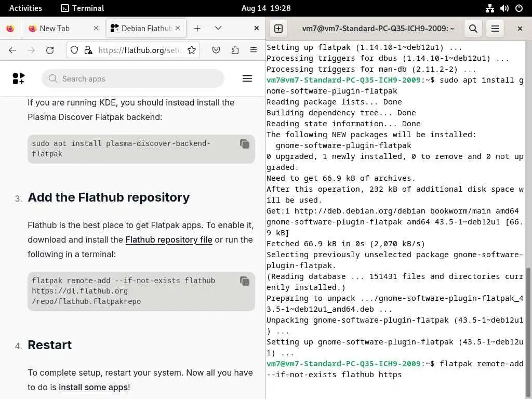The image size is (532, 399).
Task: Click the flatpak remote-add command text in browser
Action: click(124, 291)
